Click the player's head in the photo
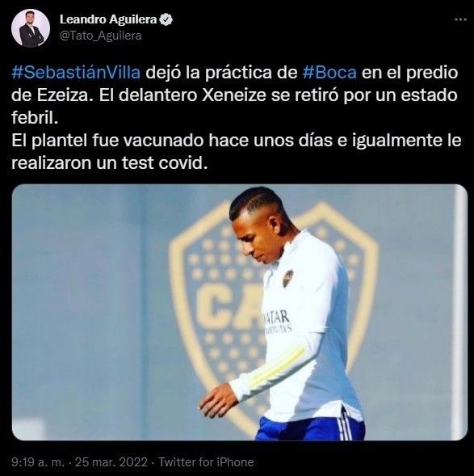The image size is (474, 476). pyautogui.click(x=259, y=225)
